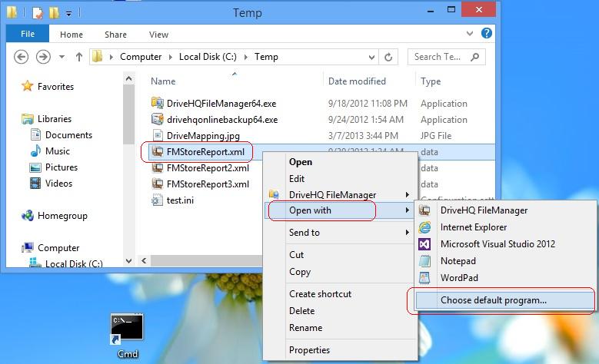Click the Cmd desktop shortcut icon

126,329
